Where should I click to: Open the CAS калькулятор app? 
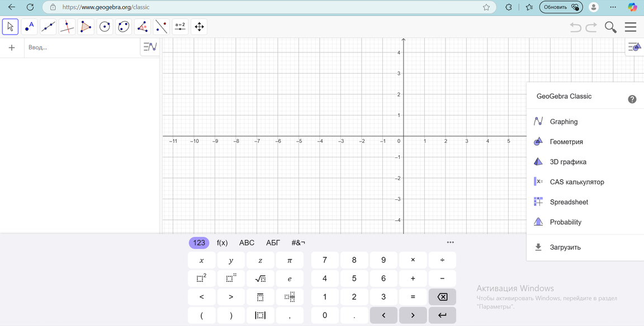[x=576, y=182]
